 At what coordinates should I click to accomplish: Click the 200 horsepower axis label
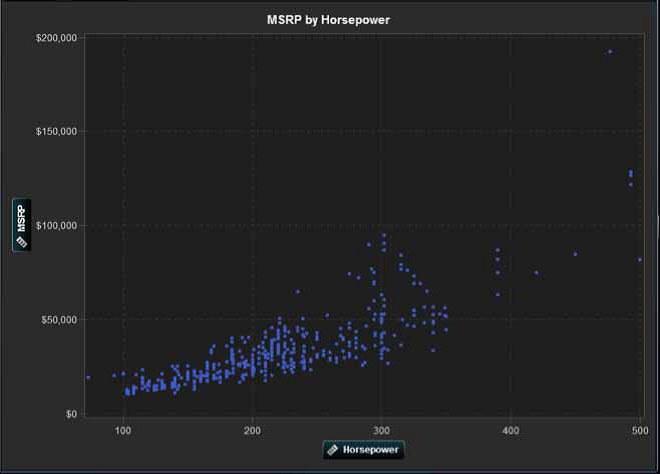click(x=252, y=431)
